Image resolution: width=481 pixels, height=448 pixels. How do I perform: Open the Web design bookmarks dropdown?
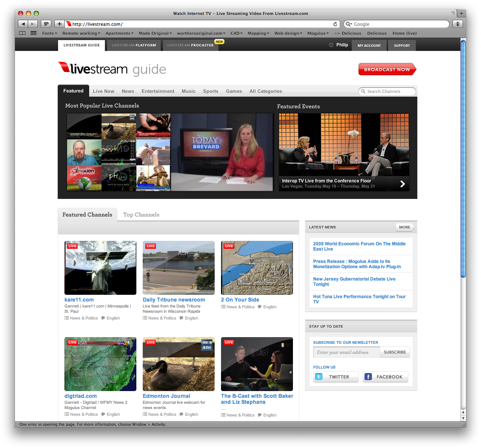[x=288, y=33]
